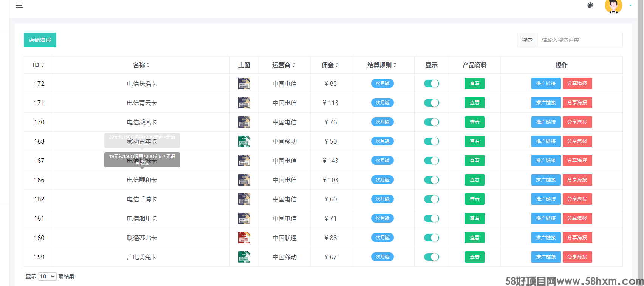The width and height of the screenshot is (644, 286).
Task: Open the hamburger sidebar menu
Action: tap(20, 5)
